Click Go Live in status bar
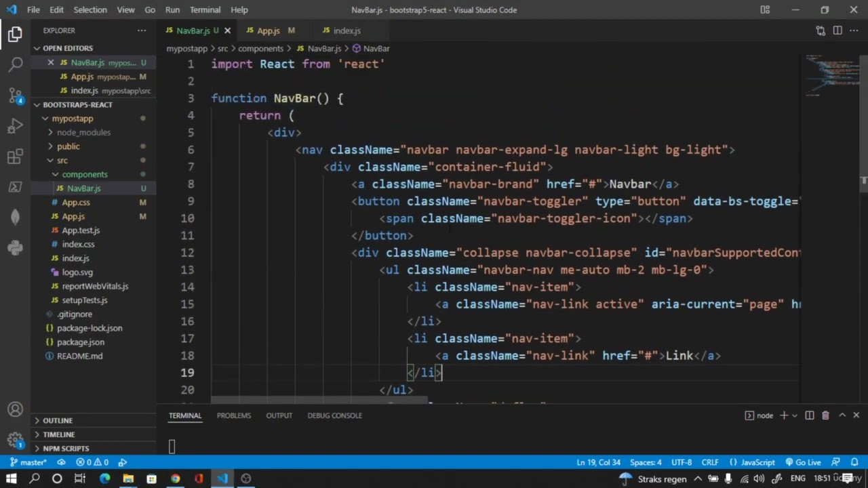The width and height of the screenshot is (868, 488). (x=803, y=462)
